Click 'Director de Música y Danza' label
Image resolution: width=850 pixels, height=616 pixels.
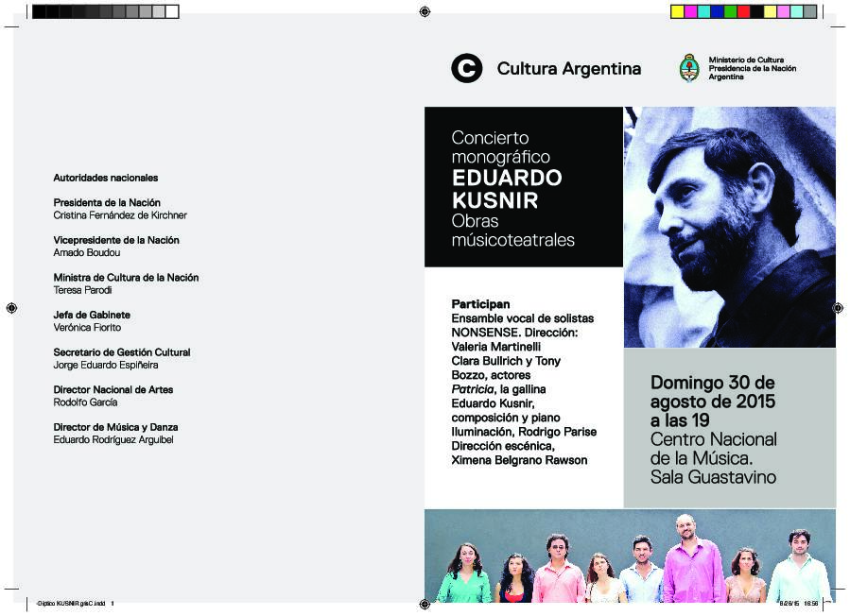(x=115, y=427)
